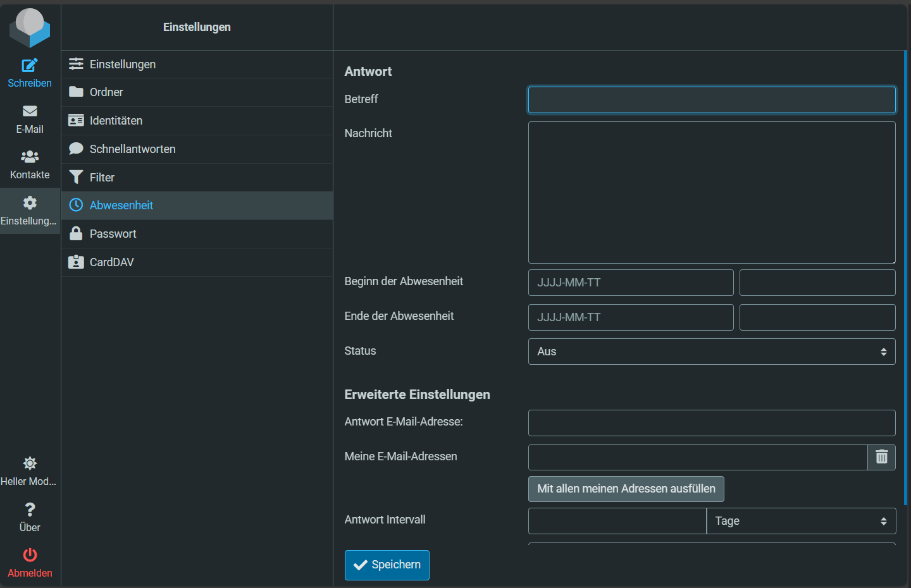Viewport: 911px width, 588px height.
Task: Open the Identitäten section
Action: coord(116,121)
